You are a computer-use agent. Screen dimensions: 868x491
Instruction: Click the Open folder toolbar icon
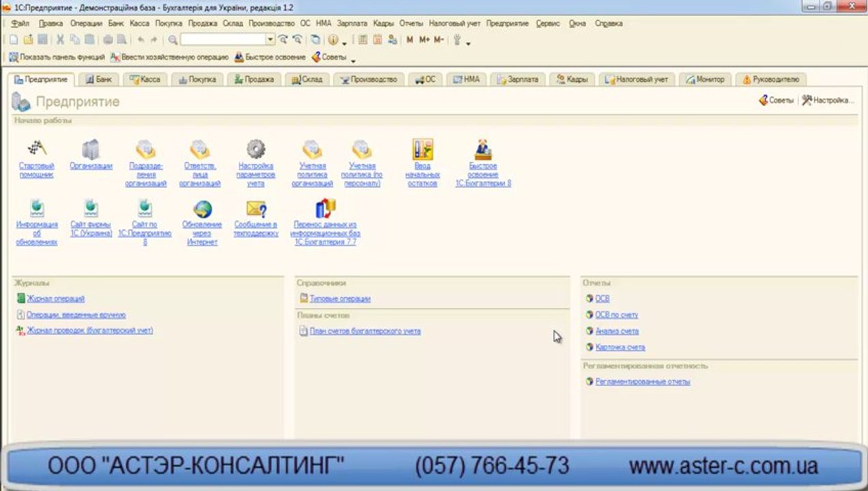tap(28, 40)
